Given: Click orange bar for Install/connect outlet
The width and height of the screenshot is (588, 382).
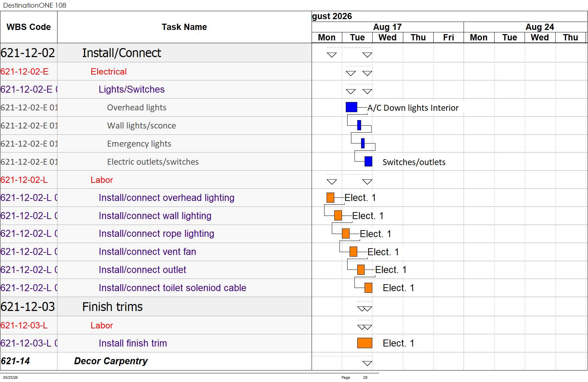Looking at the screenshot, I should pos(361,270).
